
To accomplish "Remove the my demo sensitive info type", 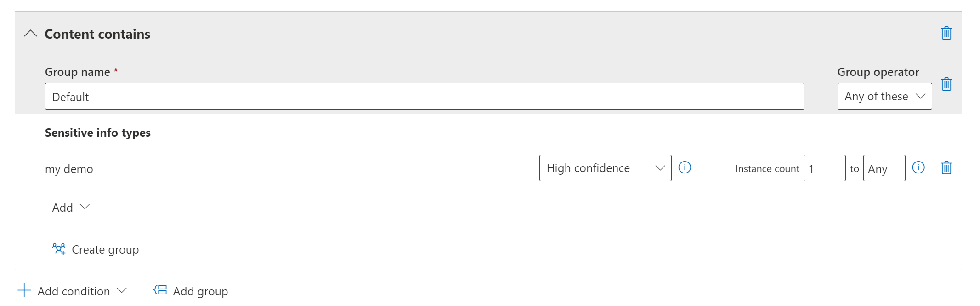I will (946, 168).
